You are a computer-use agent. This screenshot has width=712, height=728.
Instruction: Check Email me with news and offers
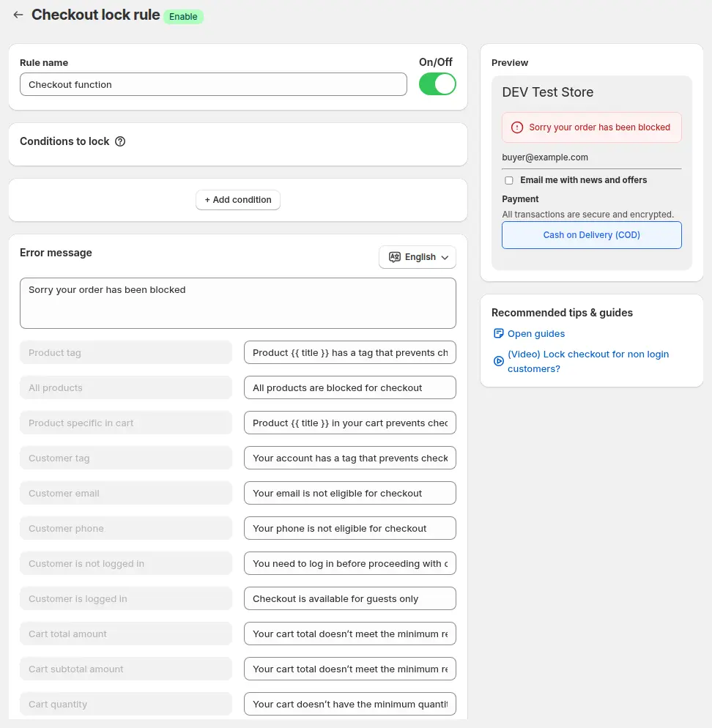[509, 180]
